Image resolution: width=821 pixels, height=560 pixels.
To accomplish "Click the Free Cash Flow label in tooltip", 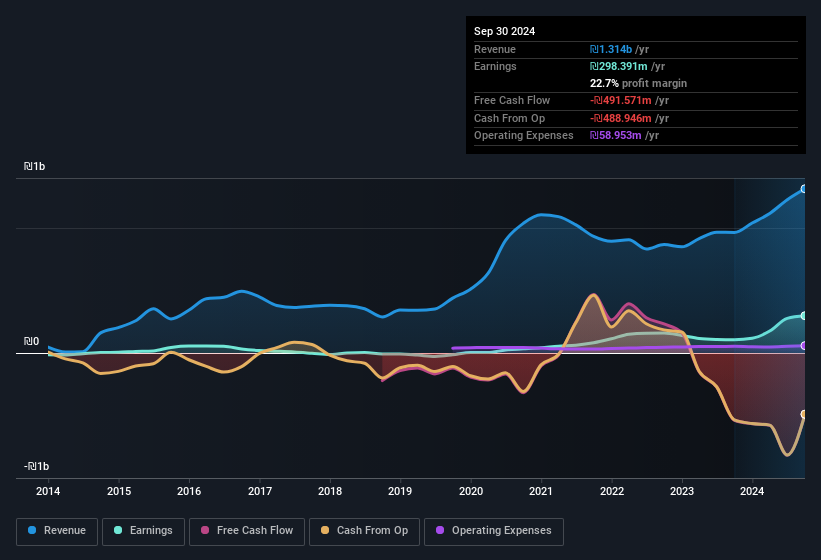I will 512,100.
